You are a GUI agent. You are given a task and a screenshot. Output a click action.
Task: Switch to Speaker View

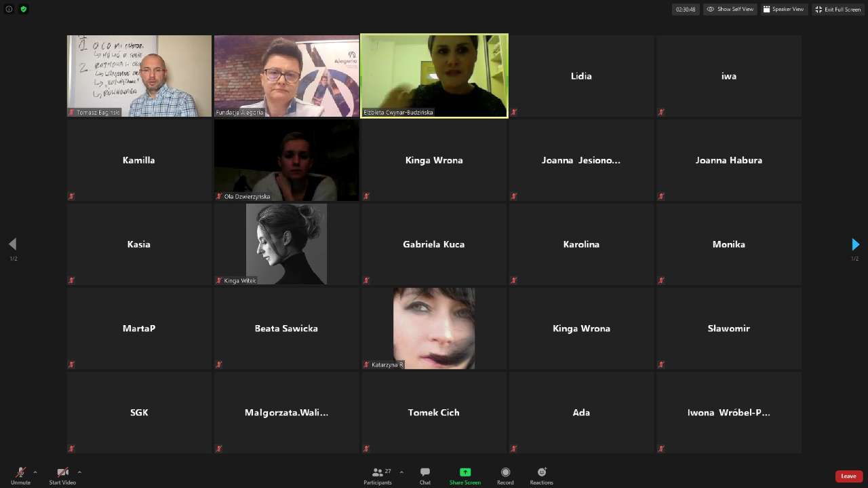(x=783, y=10)
